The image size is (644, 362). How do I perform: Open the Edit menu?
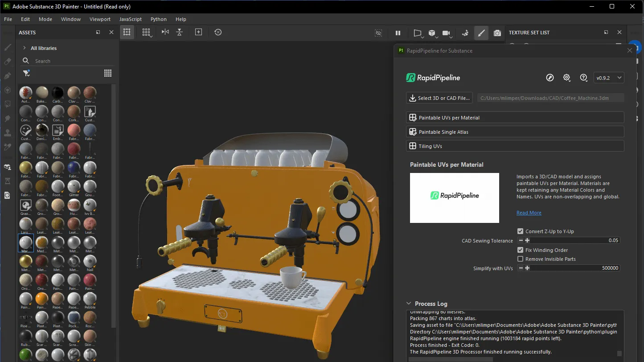pyautogui.click(x=25, y=19)
